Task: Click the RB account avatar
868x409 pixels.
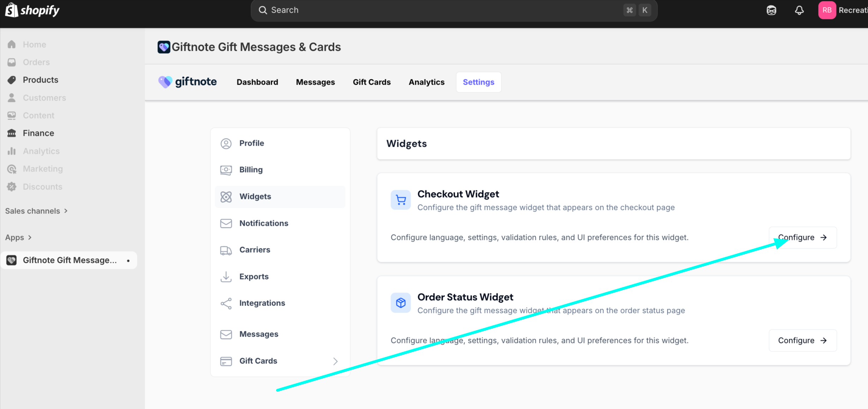Action: click(x=827, y=10)
